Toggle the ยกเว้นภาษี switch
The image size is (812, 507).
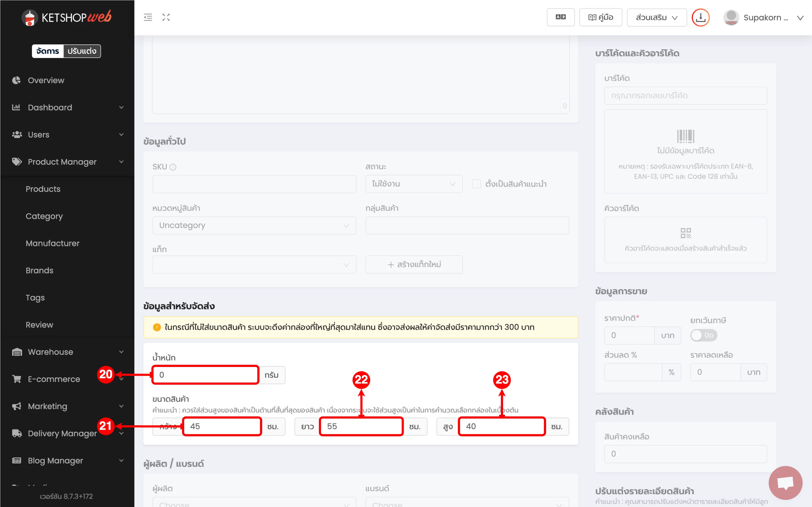704,335
